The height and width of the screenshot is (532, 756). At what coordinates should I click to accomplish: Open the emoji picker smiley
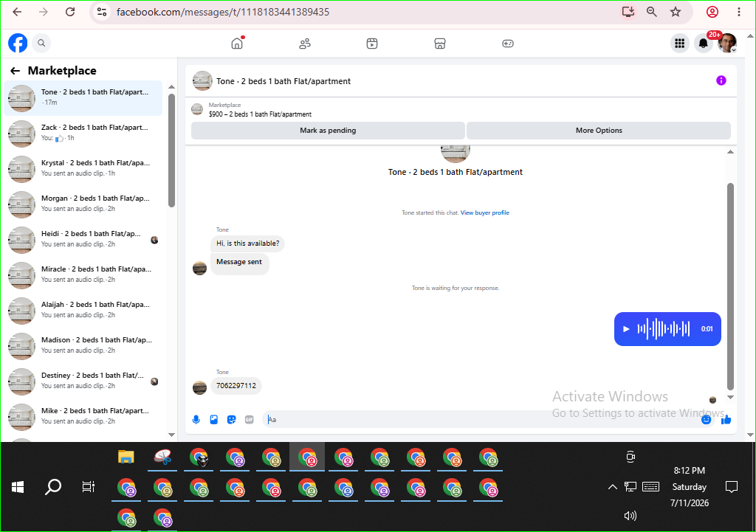click(x=707, y=420)
